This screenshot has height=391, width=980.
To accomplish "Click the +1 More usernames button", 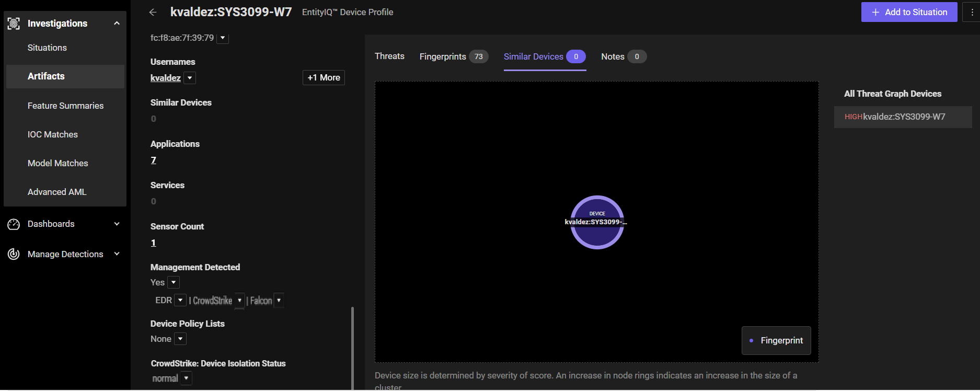I will pyautogui.click(x=324, y=77).
